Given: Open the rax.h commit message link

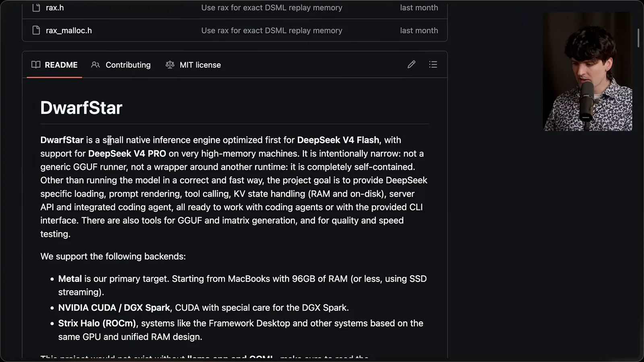Looking at the screenshot, I should [x=272, y=8].
